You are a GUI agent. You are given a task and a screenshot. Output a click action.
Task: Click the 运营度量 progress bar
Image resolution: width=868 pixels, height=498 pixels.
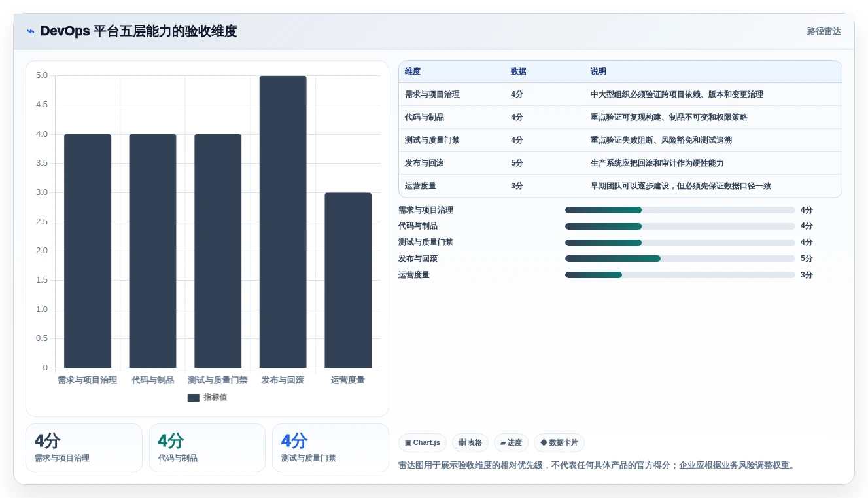pos(680,275)
